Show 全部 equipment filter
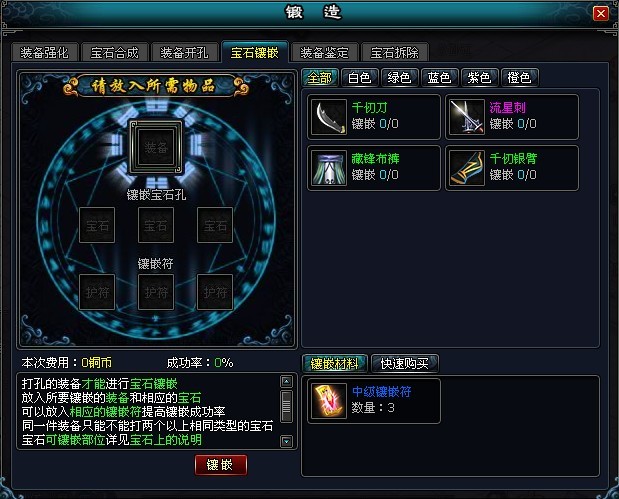619x499 pixels. click(x=320, y=77)
